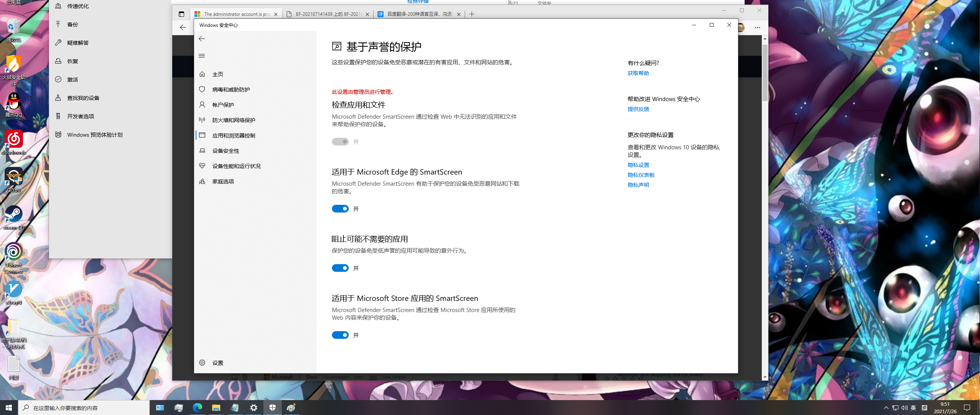Close the administrator account tab
Viewport: 980px width, 415px height.
click(276, 14)
